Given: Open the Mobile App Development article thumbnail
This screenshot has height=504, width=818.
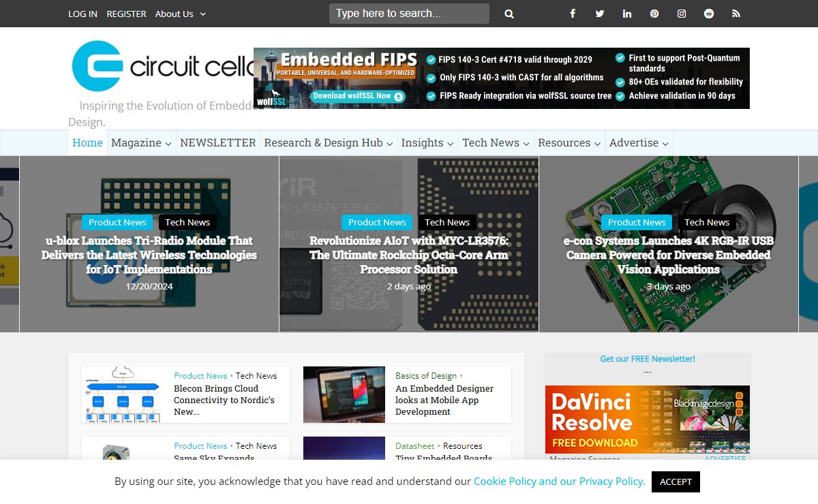Looking at the screenshot, I should pos(344,394).
